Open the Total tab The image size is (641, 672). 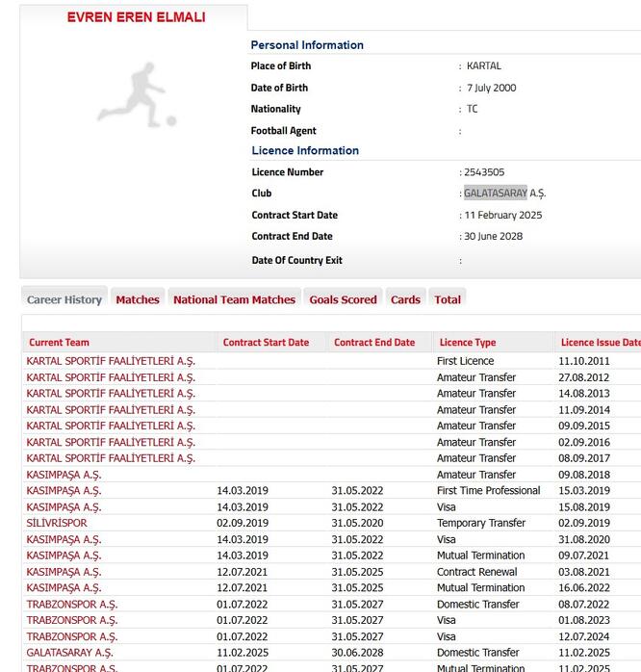point(448,299)
